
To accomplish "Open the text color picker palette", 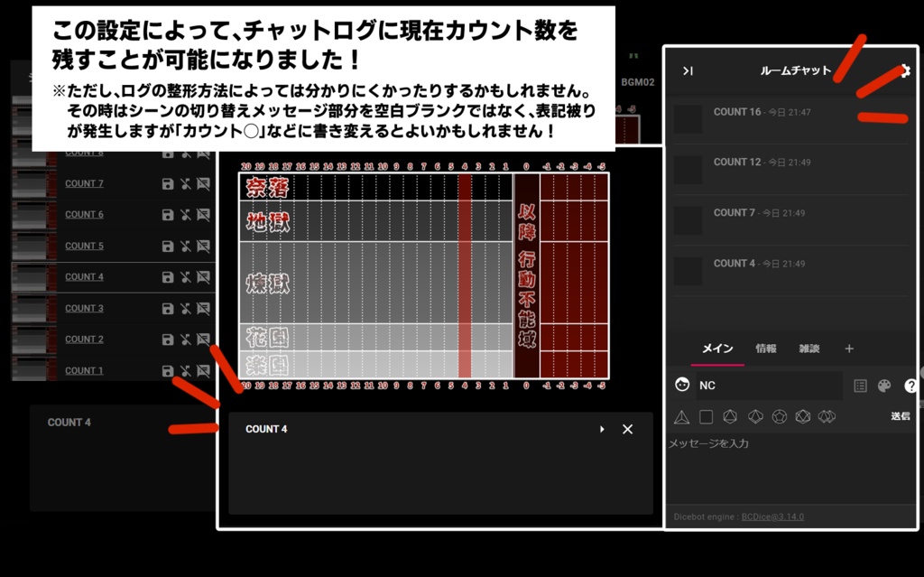I will pos(885,385).
